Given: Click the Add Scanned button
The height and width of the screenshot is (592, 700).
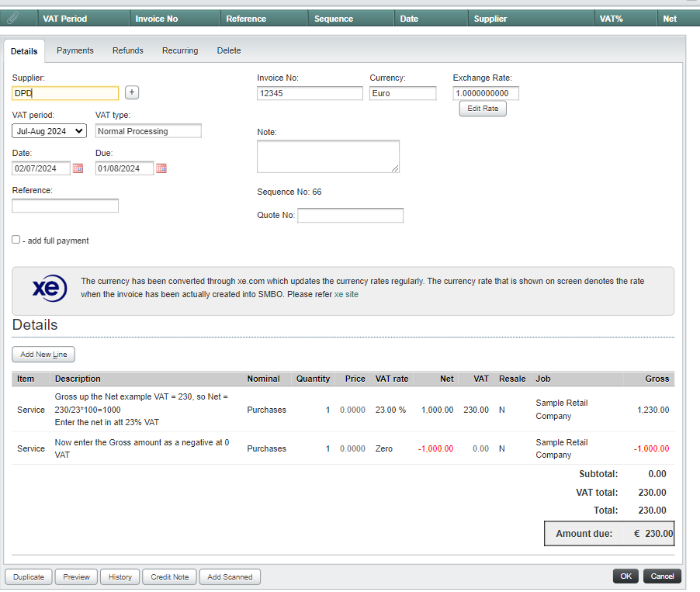Looking at the screenshot, I should (x=230, y=576).
